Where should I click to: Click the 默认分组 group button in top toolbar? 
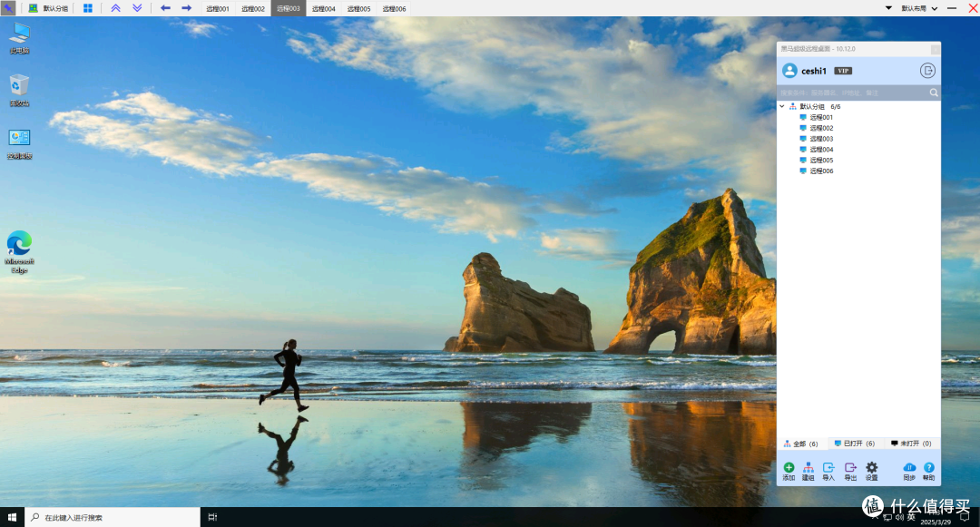[48, 8]
